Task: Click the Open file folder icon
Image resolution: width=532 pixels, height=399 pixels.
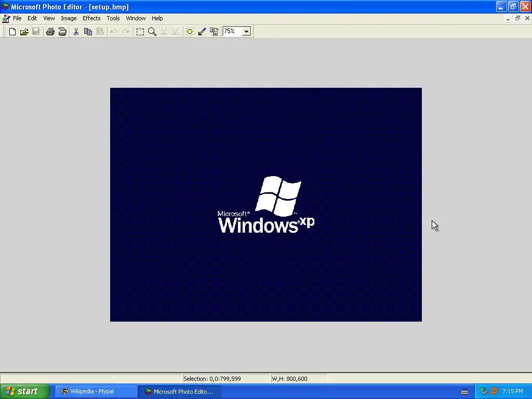Action: tap(24, 32)
